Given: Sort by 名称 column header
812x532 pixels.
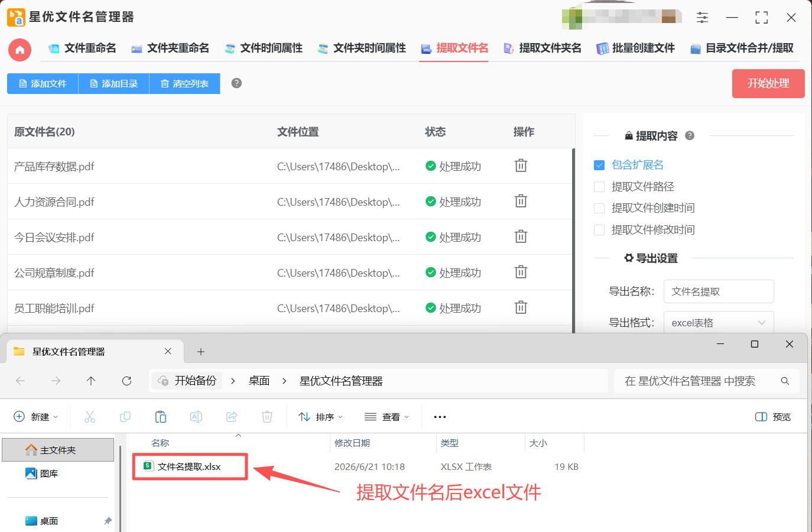Looking at the screenshot, I should (x=160, y=443).
